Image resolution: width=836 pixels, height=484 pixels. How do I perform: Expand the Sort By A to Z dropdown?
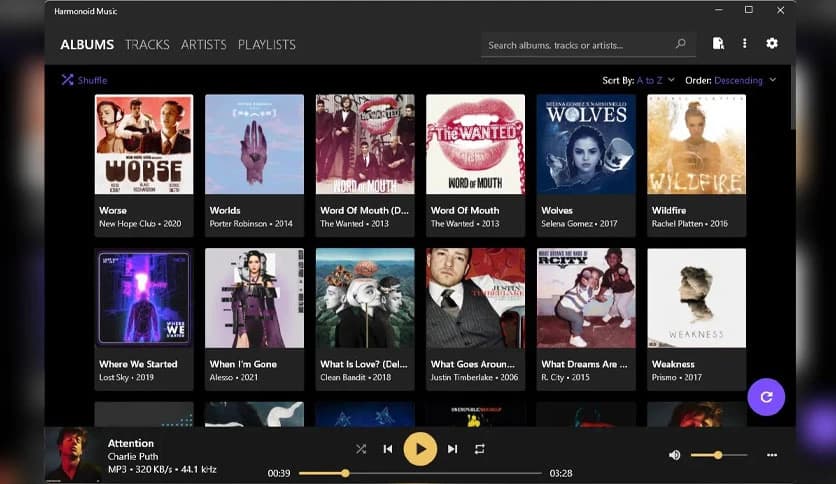(x=655, y=80)
